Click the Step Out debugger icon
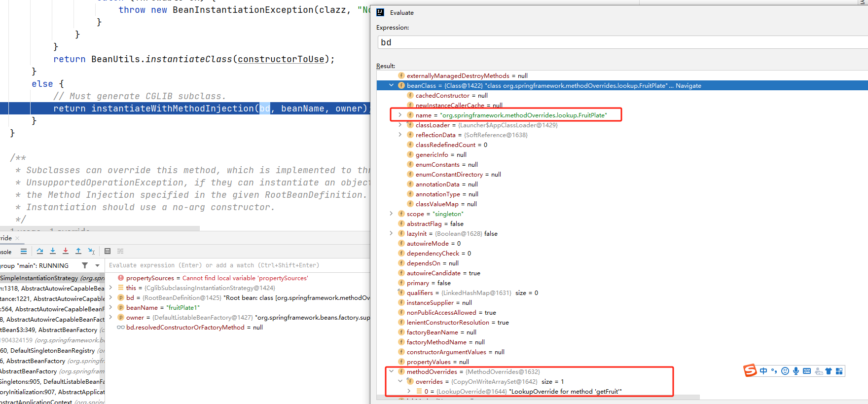The image size is (868, 404). (x=78, y=251)
